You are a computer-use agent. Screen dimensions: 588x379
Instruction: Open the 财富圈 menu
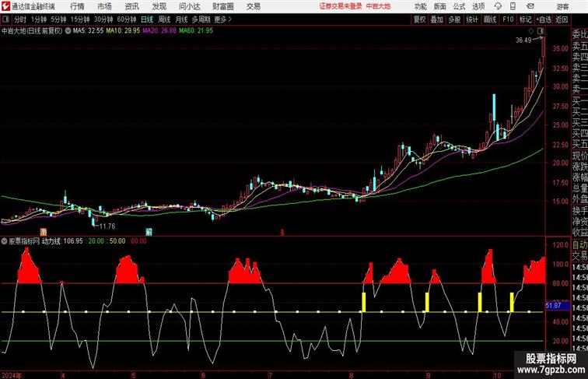[223, 6]
